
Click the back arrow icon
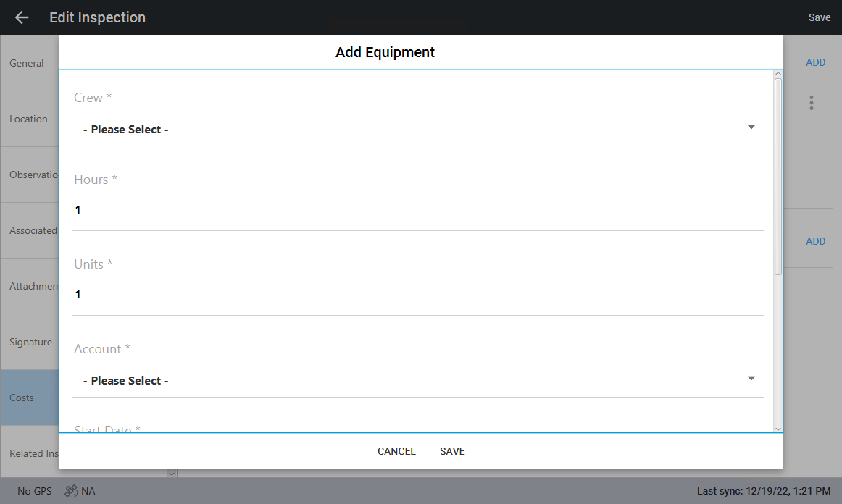click(x=22, y=17)
